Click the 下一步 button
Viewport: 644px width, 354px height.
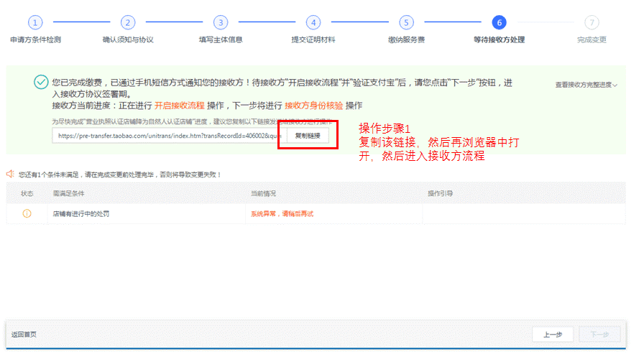[x=599, y=335]
